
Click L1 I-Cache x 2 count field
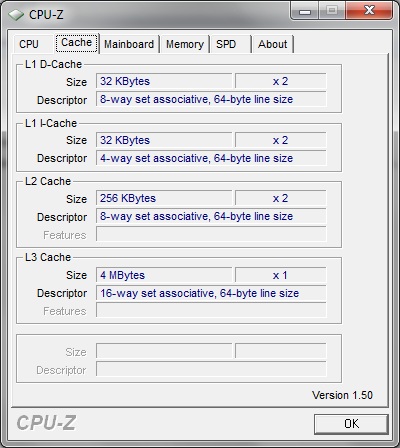pos(280,140)
